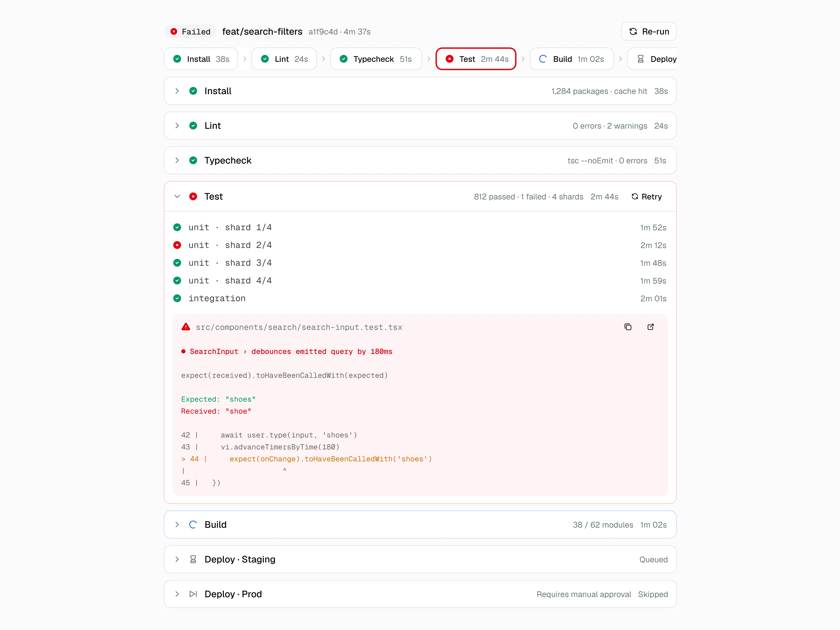Open search-input.test.tsx in external view
This screenshot has width=840, height=630.
pos(650,327)
